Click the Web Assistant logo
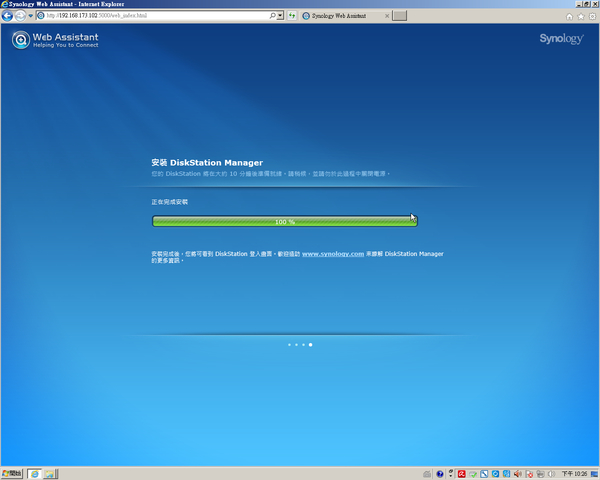The height and width of the screenshot is (480, 600). (55, 40)
